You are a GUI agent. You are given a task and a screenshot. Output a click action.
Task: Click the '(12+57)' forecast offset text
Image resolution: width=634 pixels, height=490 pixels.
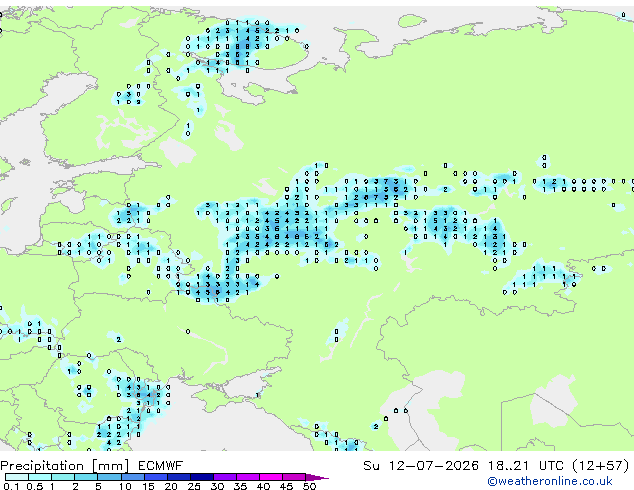tap(601, 466)
